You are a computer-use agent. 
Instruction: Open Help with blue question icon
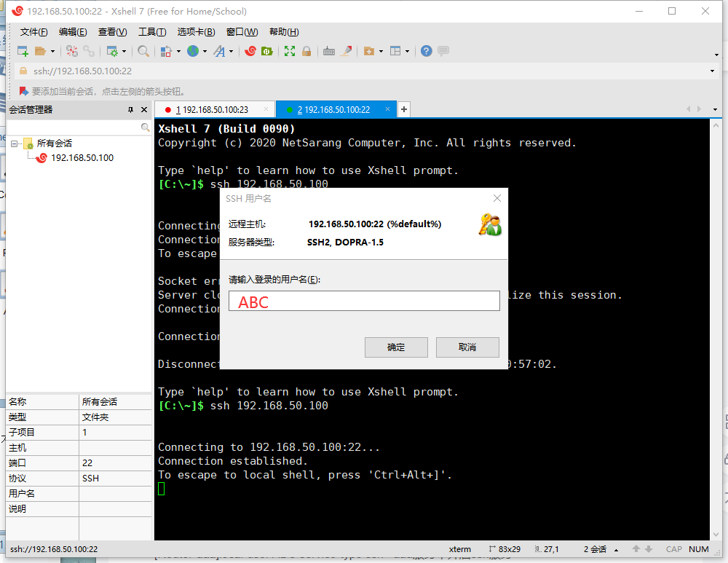tap(426, 51)
